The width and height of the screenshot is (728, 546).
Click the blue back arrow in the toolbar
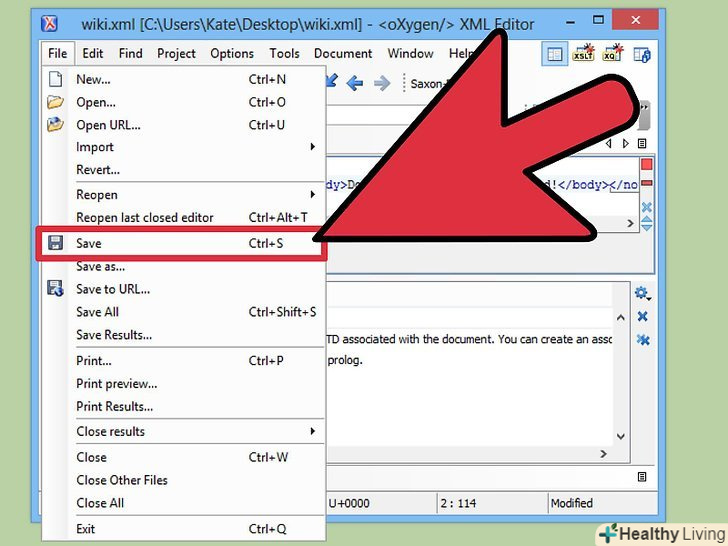[x=355, y=84]
